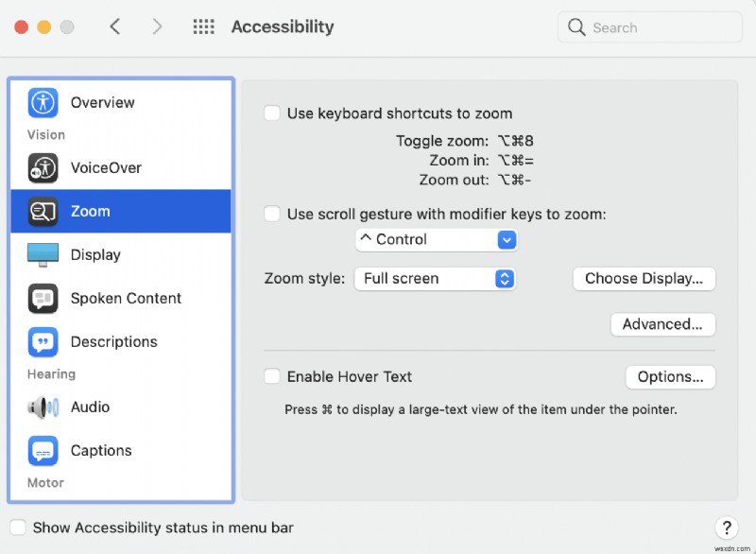Open the Zoom style dropdown
Image resolution: width=756 pixels, height=554 pixels.
435,279
